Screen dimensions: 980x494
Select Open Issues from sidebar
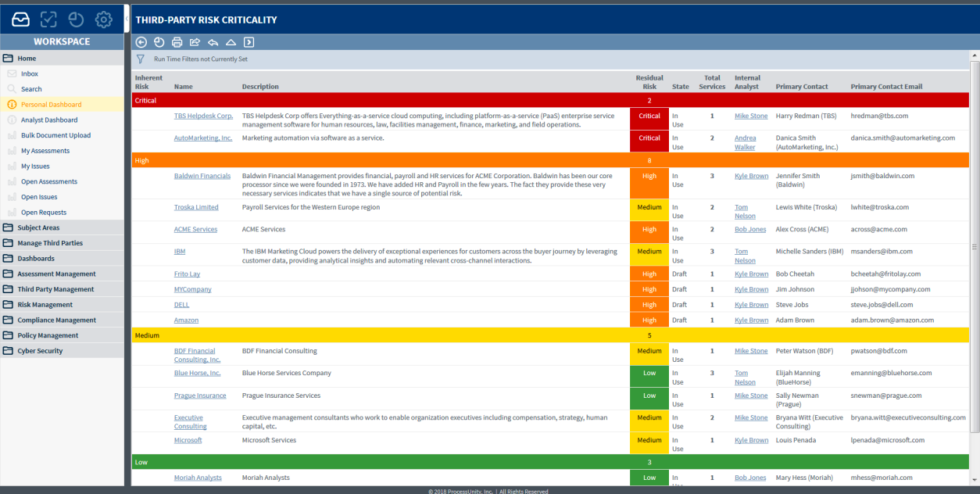coord(39,197)
